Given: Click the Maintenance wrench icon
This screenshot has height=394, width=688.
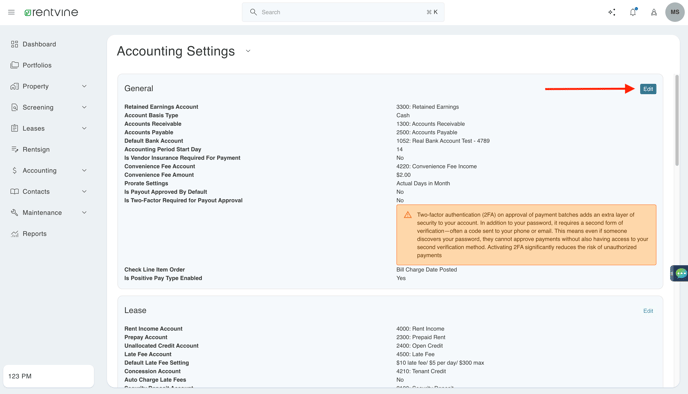Looking at the screenshot, I should pyautogui.click(x=14, y=212).
